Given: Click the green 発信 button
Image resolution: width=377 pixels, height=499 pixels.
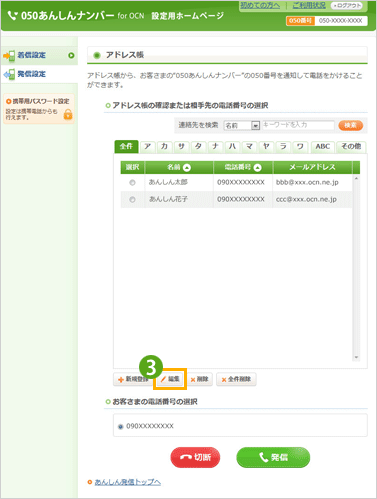Looking at the screenshot, I should tap(273, 457).
